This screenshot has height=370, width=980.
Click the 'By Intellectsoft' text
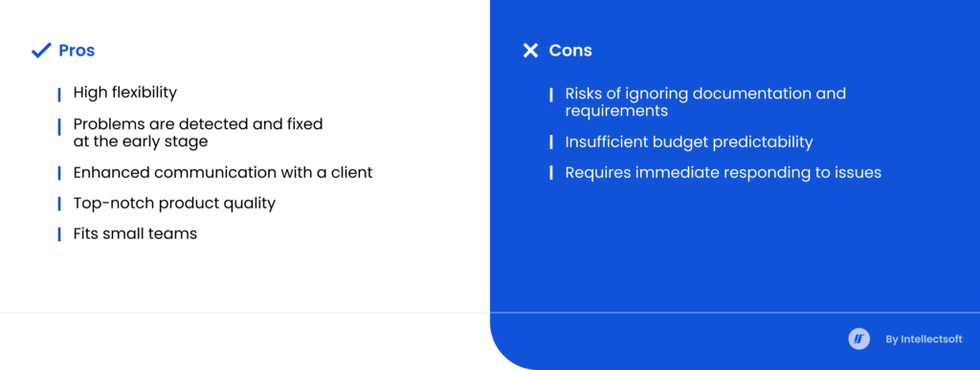(924, 339)
